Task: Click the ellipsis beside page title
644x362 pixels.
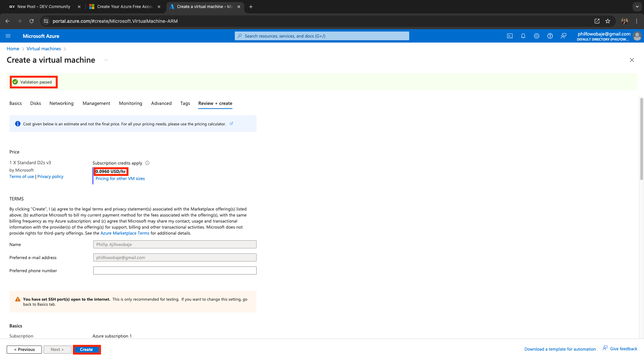Action: pos(106,60)
